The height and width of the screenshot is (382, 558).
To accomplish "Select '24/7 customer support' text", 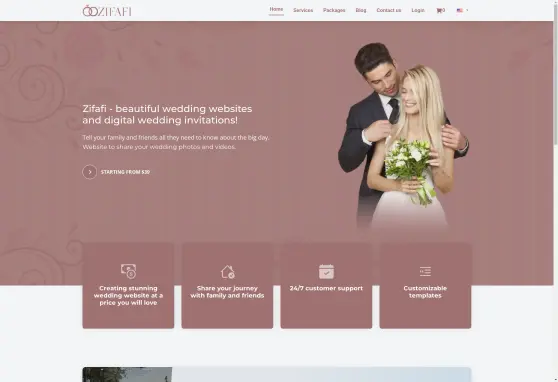I will click(326, 288).
